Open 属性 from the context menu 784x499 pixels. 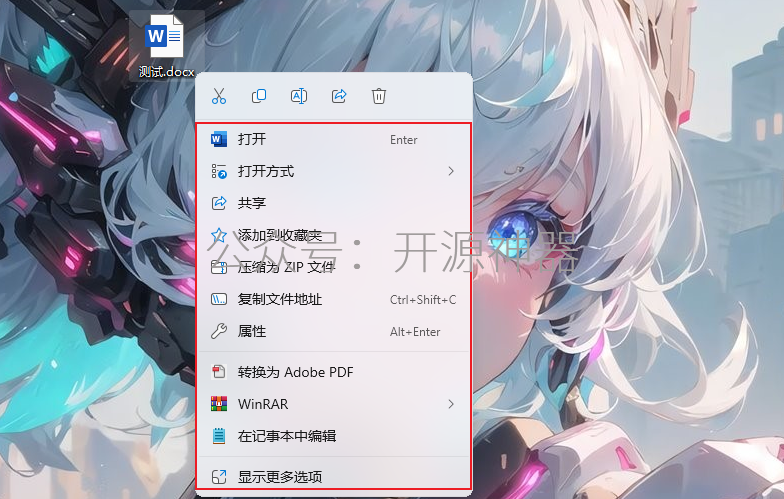coord(334,331)
